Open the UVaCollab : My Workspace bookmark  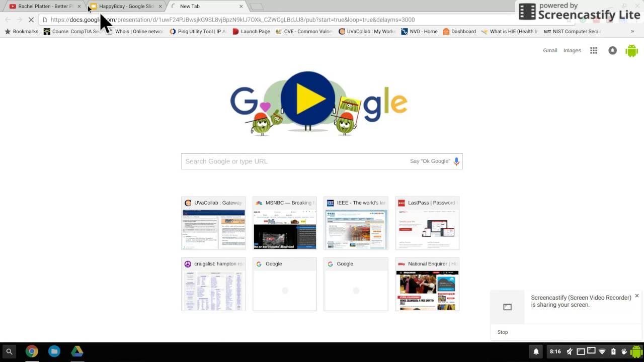(367, 31)
